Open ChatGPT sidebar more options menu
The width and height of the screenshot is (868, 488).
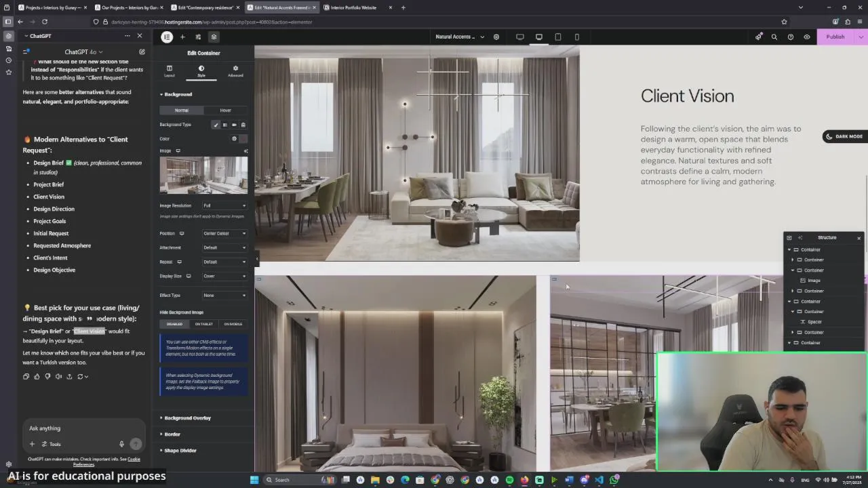[127, 36]
